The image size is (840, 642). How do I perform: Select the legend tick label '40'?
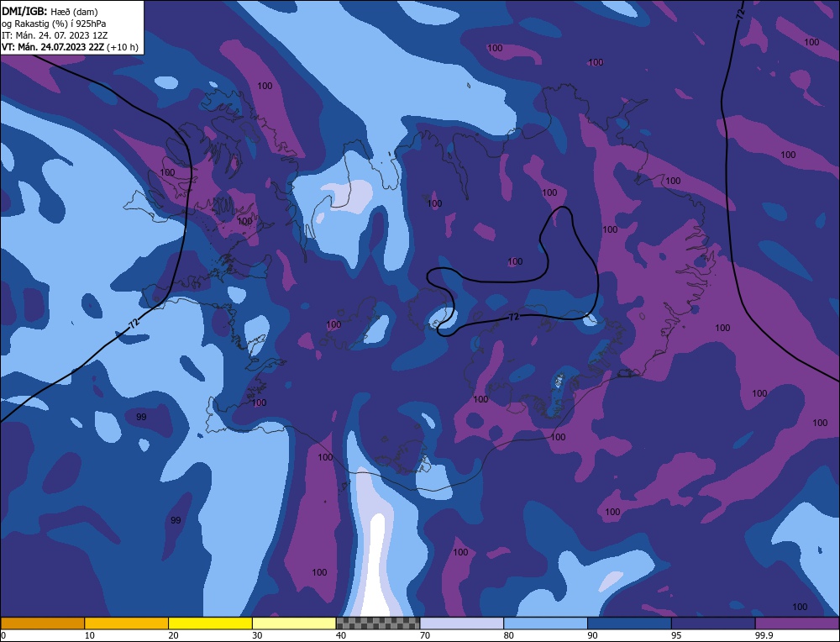[x=341, y=635]
